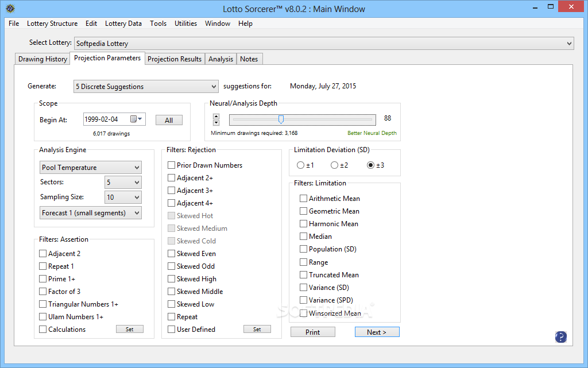This screenshot has height=368, width=588.
Task: Select the Projection Parameters tab
Action: point(107,58)
